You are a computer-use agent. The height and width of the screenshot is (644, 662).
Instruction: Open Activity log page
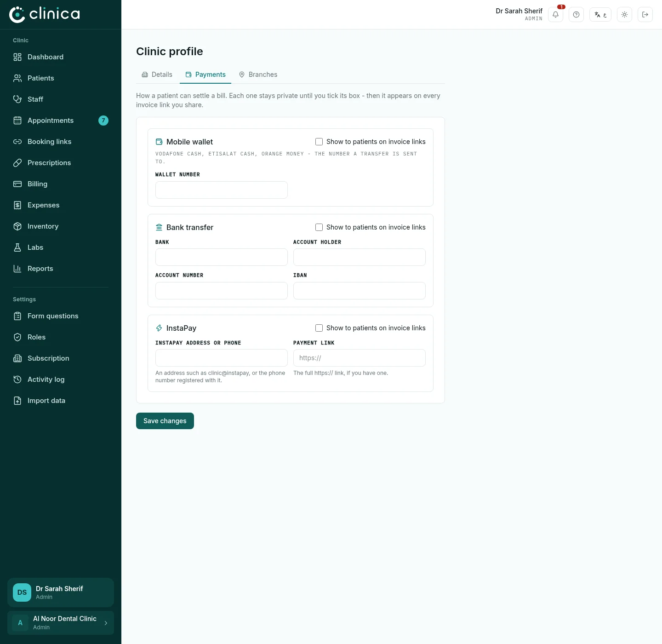point(61,379)
